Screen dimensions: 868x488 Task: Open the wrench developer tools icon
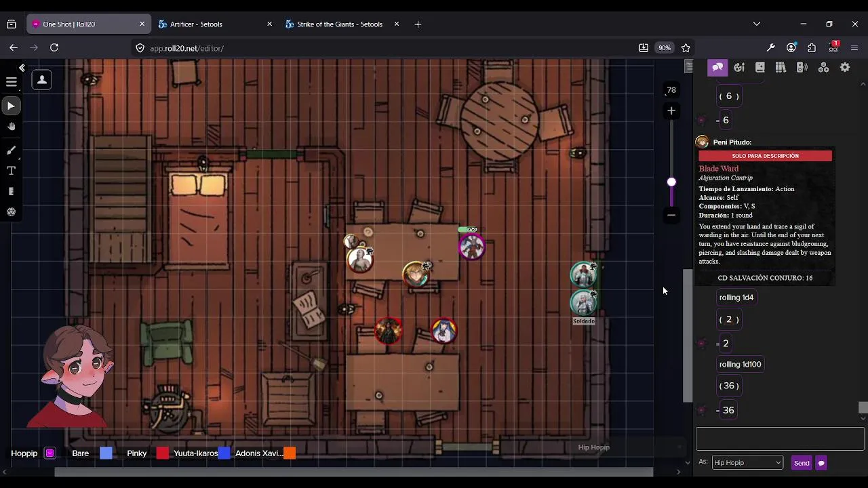[x=770, y=47]
